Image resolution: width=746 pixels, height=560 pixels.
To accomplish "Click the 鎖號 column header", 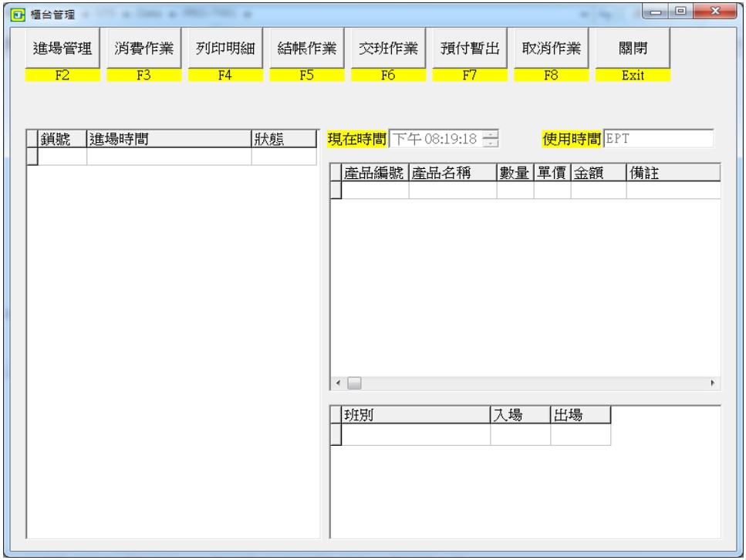I will (62, 138).
